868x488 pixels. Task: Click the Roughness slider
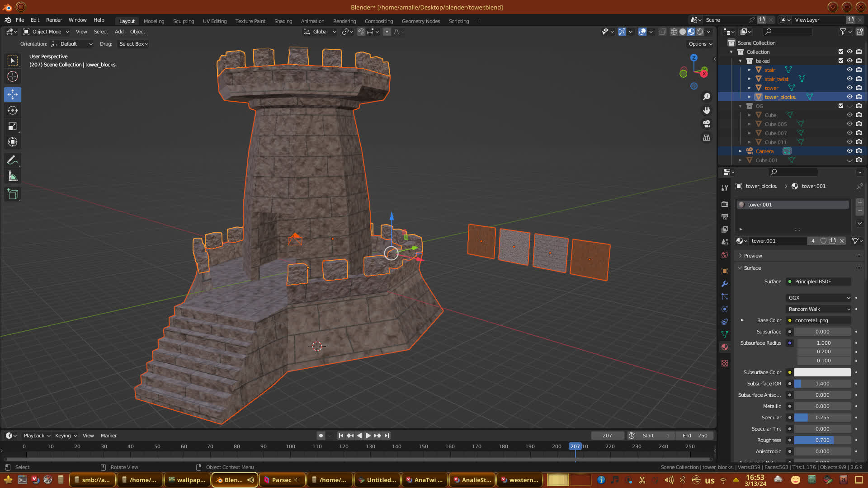[x=822, y=440]
